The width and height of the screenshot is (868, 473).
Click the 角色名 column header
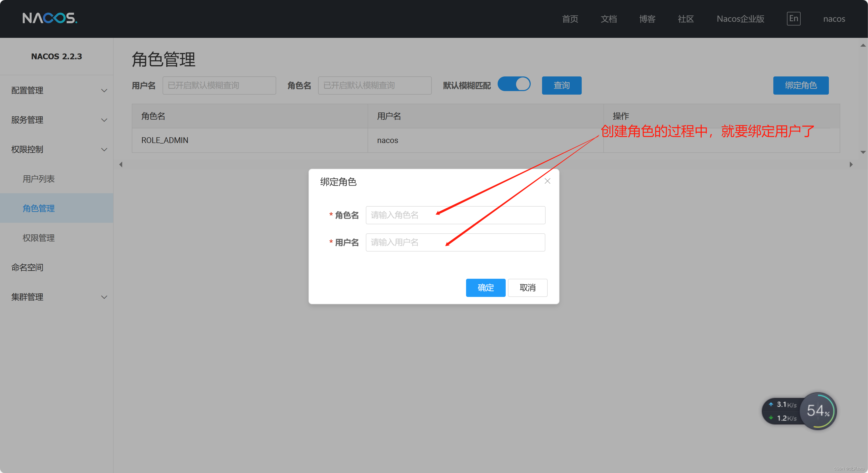[250, 116]
